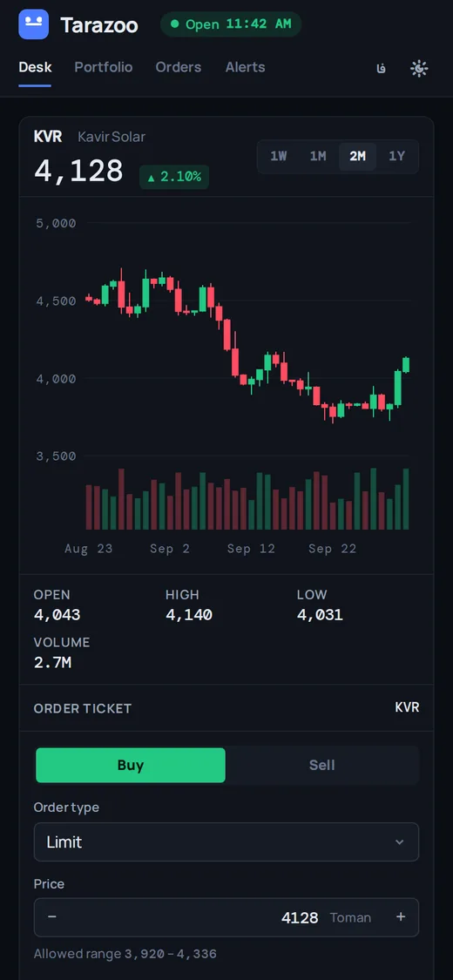This screenshot has width=453, height=980.
Task: Click the Sep 22 date axis label
Action: pyautogui.click(x=333, y=549)
